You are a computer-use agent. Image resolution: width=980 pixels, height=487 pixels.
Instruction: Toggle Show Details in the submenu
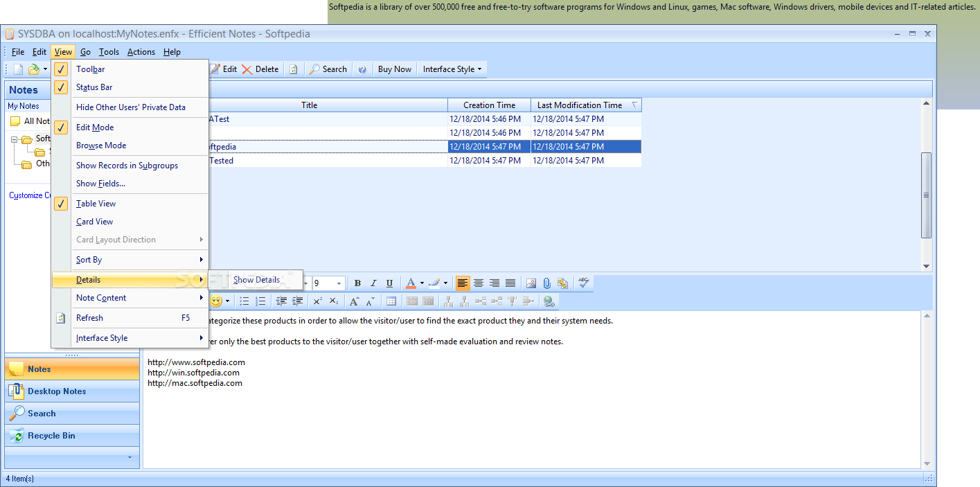pyautogui.click(x=256, y=280)
